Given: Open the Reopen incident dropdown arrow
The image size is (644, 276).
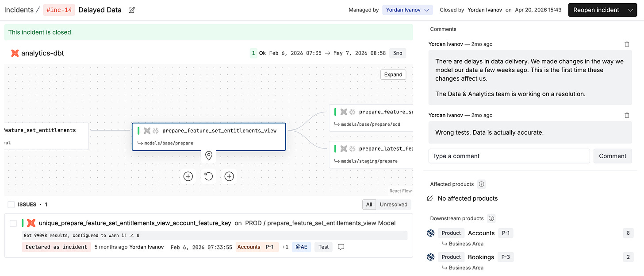Looking at the screenshot, I should pos(631,10).
